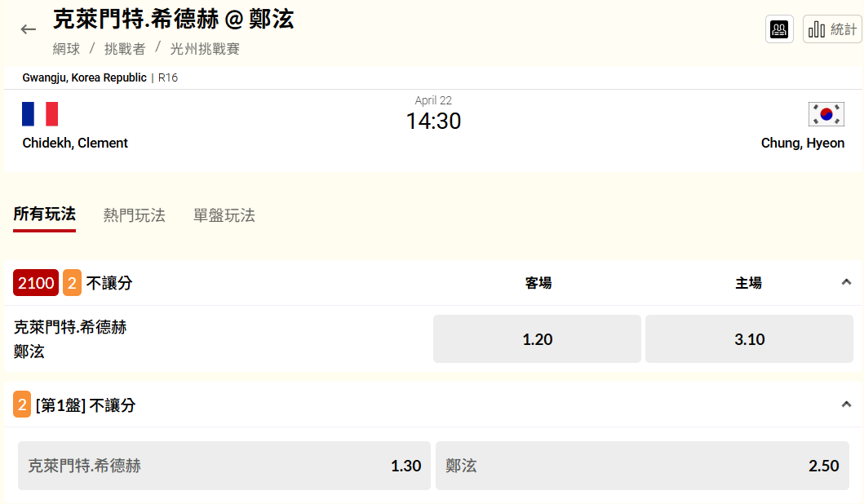Pick 鄭泫 at 2.50 for set 1
This screenshot has width=864, height=504.
(642, 466)
